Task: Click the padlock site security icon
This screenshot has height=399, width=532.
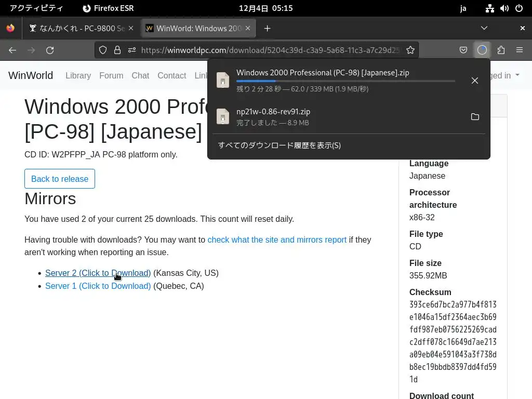Action: pos(117,50)
